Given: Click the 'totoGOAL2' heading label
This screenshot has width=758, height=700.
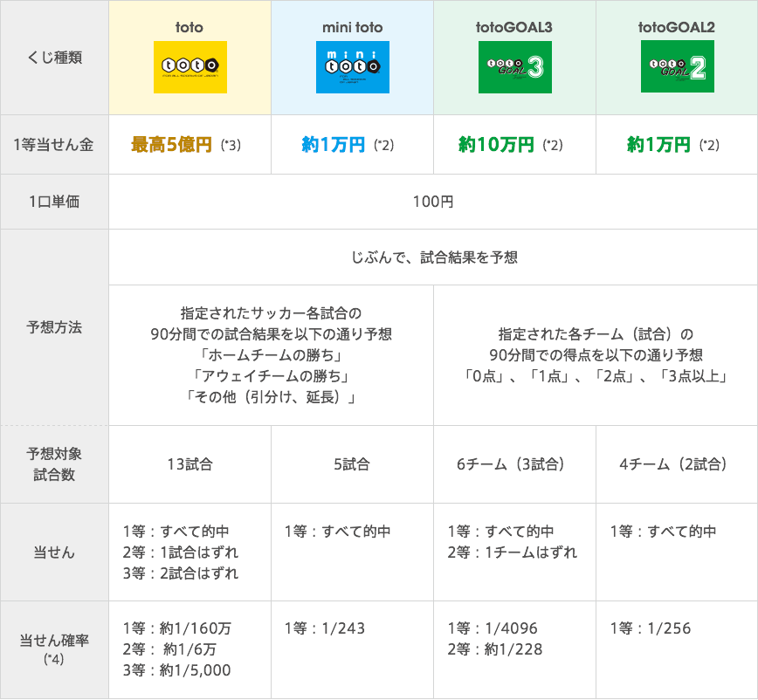Looking at the screenshot, I should (x=677, y=27).
